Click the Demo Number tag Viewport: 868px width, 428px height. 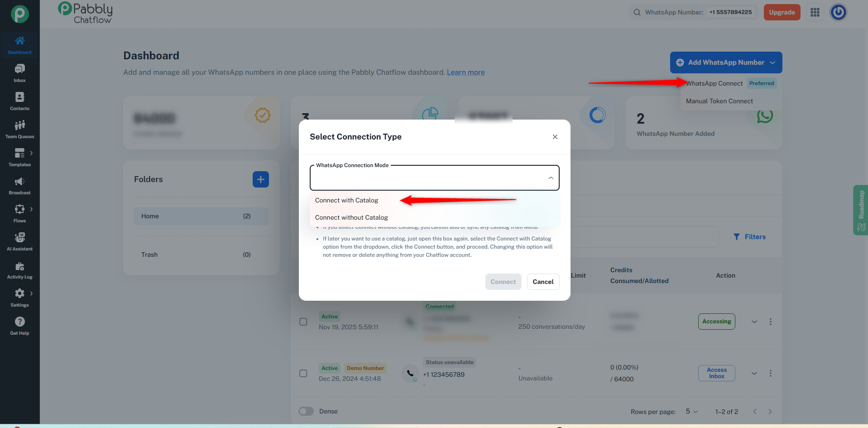(x=365, y=368)
